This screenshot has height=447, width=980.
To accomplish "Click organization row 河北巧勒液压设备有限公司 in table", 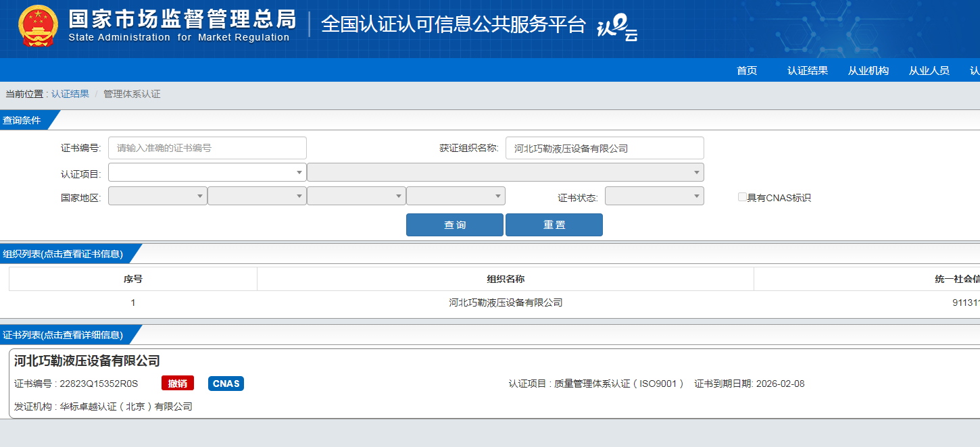I will click(506, 303).
